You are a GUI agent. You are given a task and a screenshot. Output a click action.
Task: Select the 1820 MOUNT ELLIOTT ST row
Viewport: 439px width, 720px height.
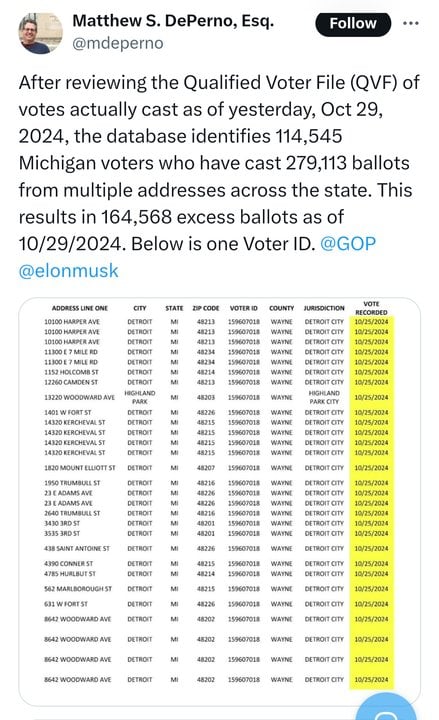pos(216,467)
